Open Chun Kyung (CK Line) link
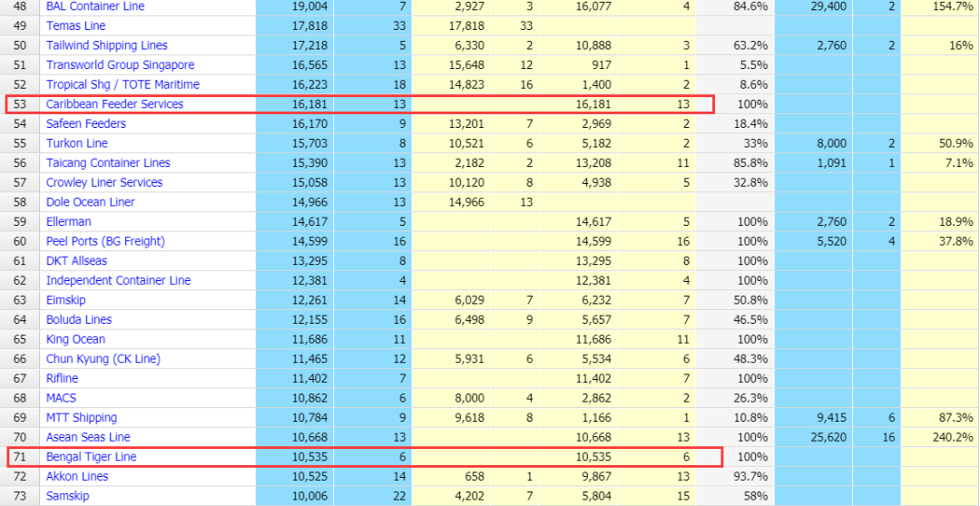Viewport: 980px width, 506px height. click(x=103, y=358)
